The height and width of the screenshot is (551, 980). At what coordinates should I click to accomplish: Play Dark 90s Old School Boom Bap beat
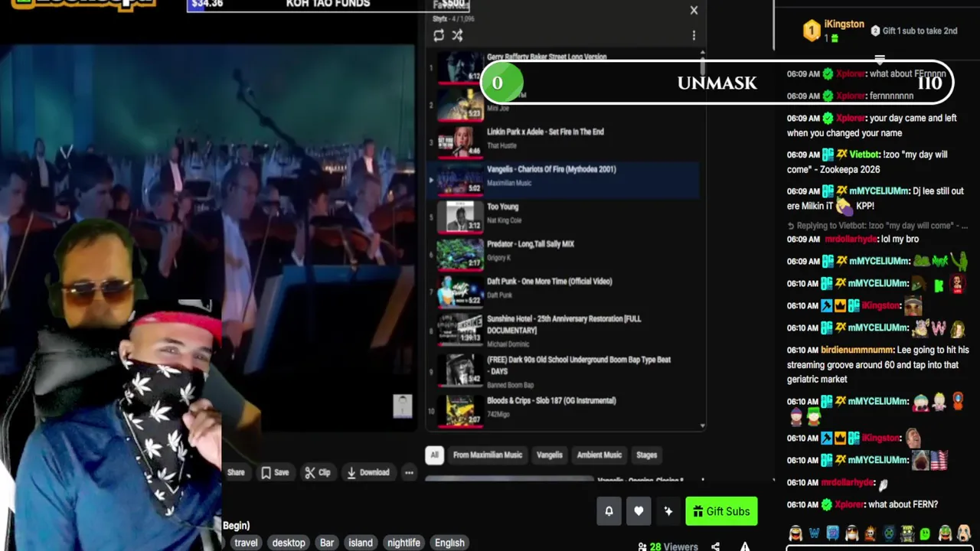pos(563,371)
